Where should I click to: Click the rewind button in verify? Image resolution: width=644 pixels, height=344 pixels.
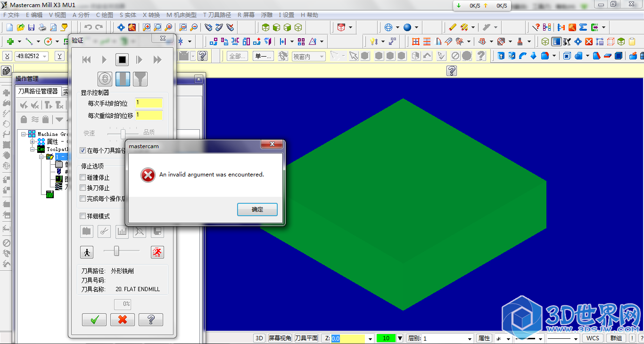pyautogui.click(x=86, y=59)
